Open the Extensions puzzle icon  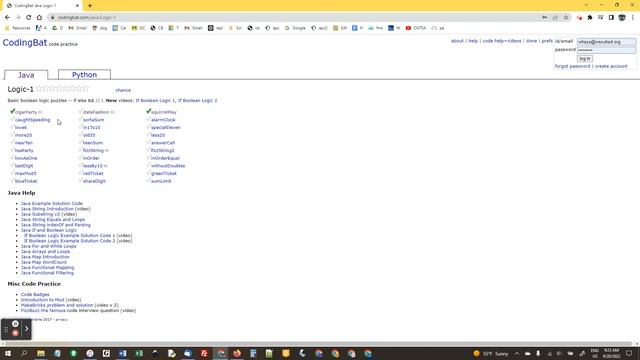coord(590,18)
